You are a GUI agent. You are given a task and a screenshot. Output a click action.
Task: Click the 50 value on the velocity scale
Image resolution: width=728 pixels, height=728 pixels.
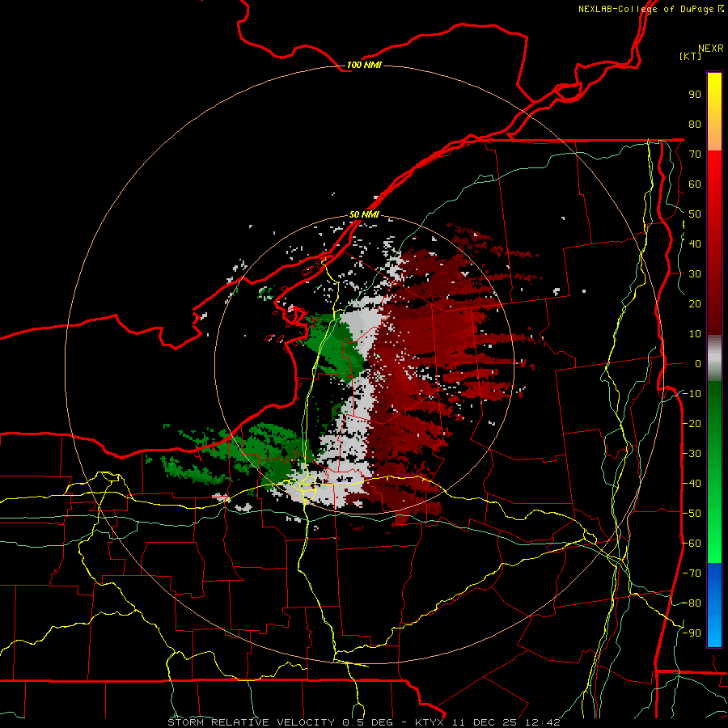[695, 214]
